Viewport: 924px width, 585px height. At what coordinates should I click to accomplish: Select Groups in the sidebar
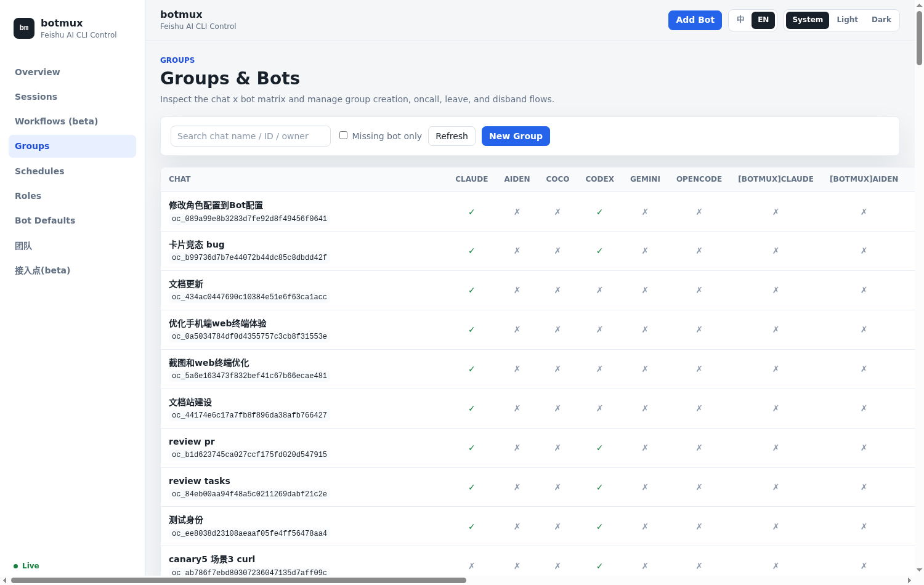[x=73, y=146]
